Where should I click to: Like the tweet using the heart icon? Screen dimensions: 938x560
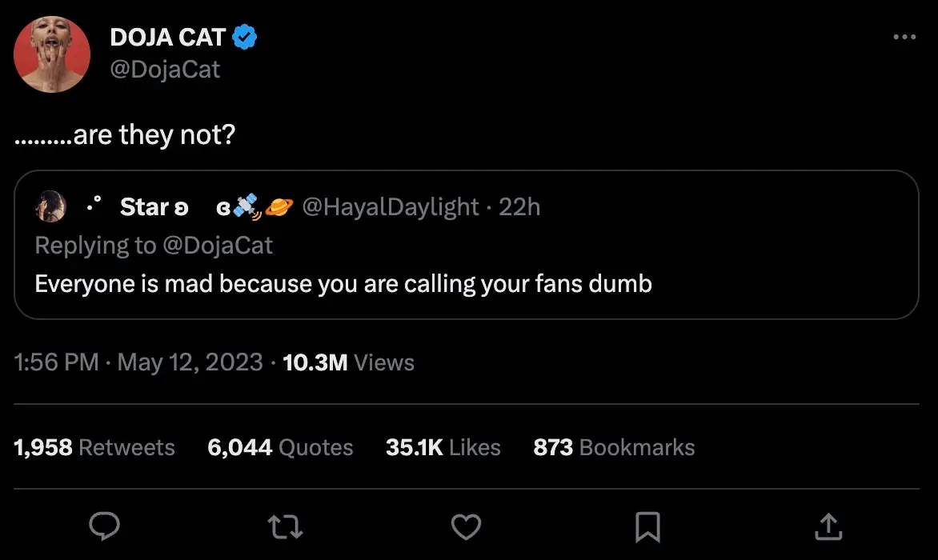[x=467, y=526]
